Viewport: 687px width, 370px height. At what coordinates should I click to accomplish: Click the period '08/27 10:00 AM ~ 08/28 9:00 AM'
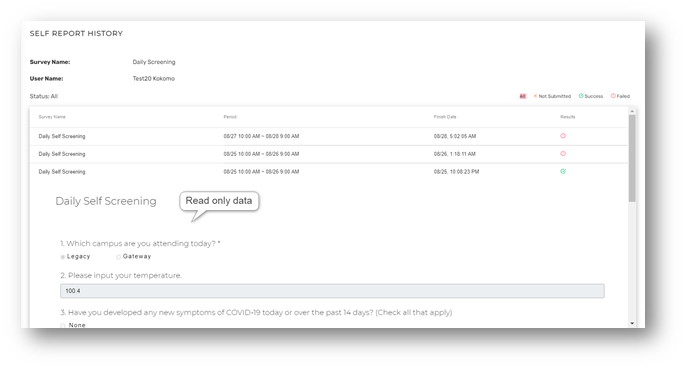pos(261,136)
